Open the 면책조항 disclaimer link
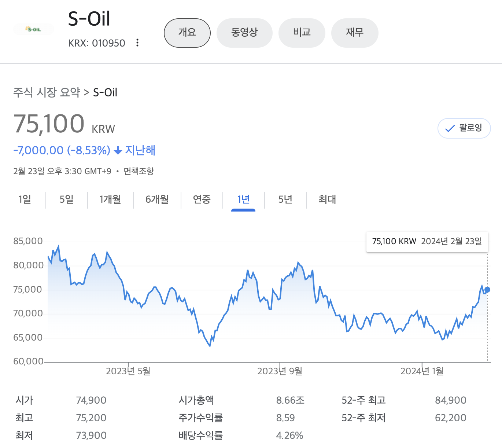The height and width of the screenshot is (448, 502). (139, 171)
